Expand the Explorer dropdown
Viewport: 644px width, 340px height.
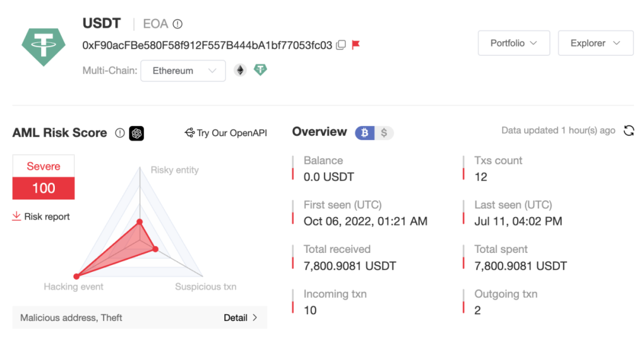596,43
